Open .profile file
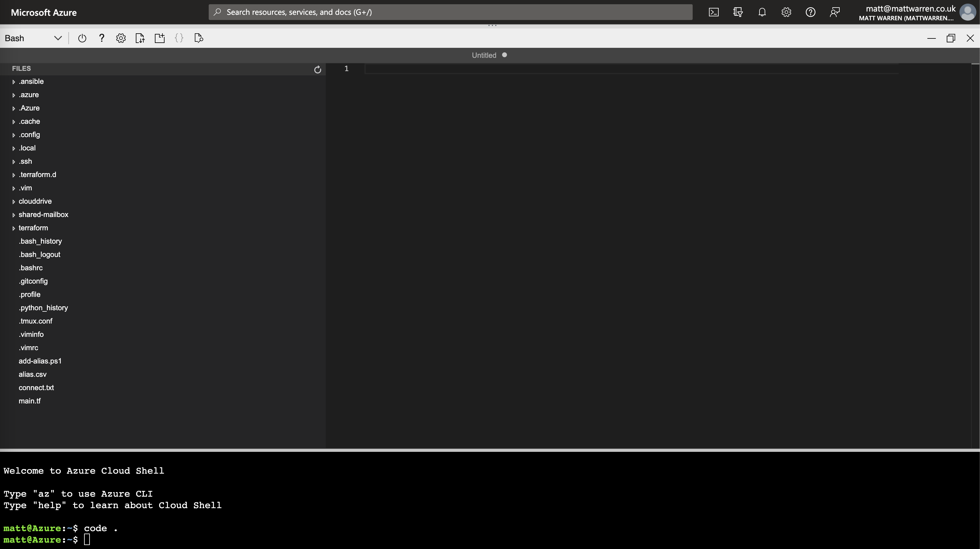Viewport: 980px width, 549px height. [x=30, y=295]
